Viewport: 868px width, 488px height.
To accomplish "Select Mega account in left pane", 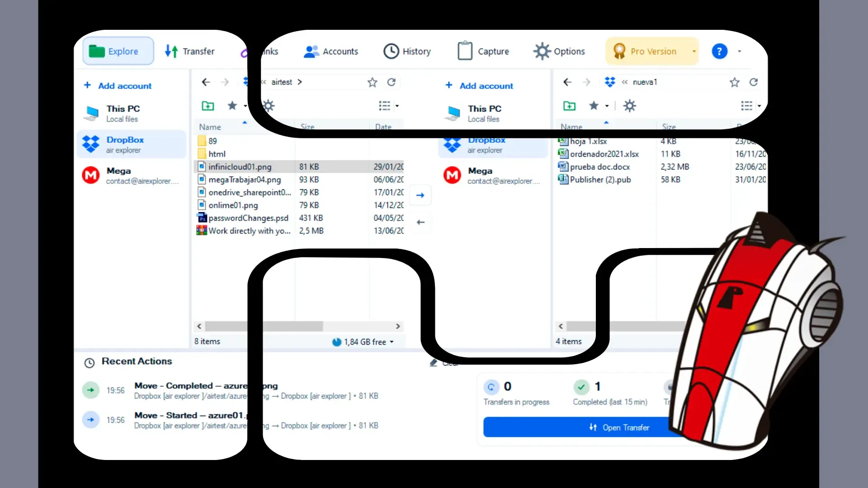I will [x=131, y=175].
